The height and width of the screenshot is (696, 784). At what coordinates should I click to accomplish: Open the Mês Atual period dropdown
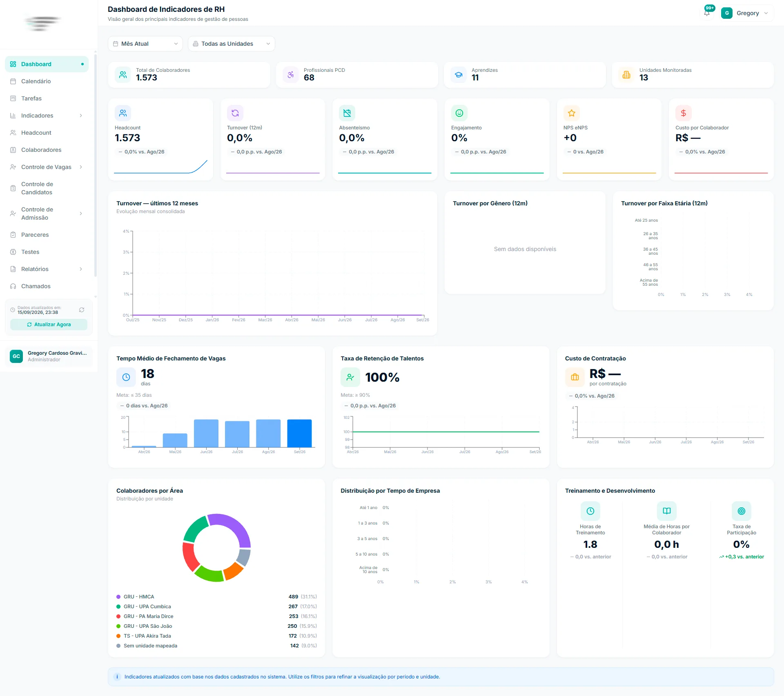point(145,44)
